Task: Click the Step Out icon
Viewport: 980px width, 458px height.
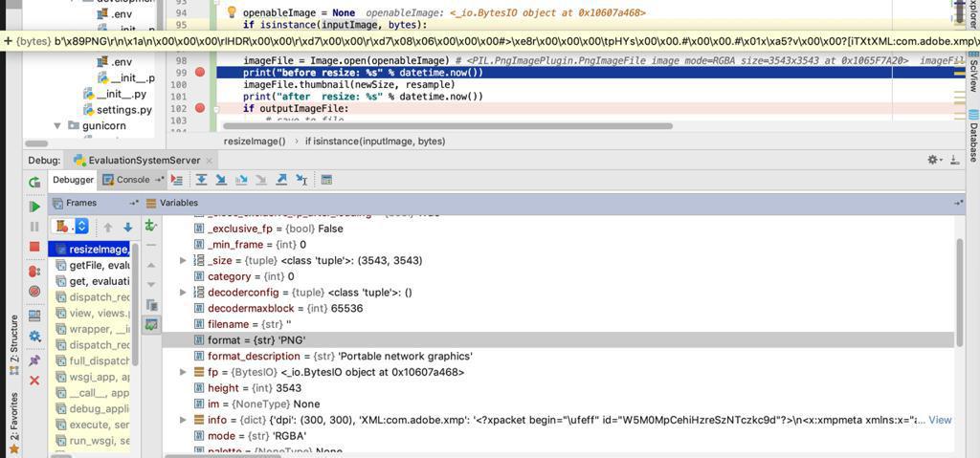Action: 281,180
